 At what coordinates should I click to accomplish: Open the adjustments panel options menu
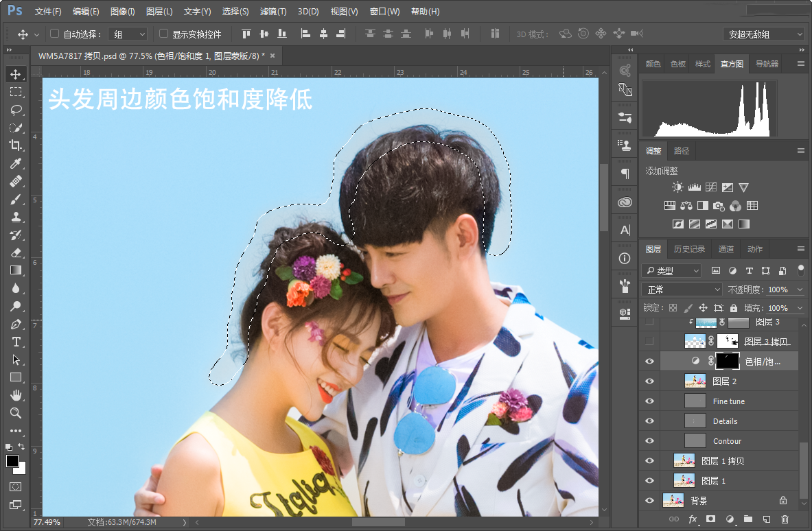(800, 151)
